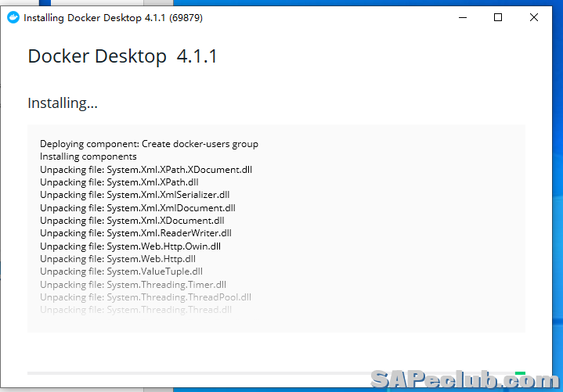Click the System.ValueTuple.dll log entry
Viewport: 563px width, 392px height.
[121, 272]
